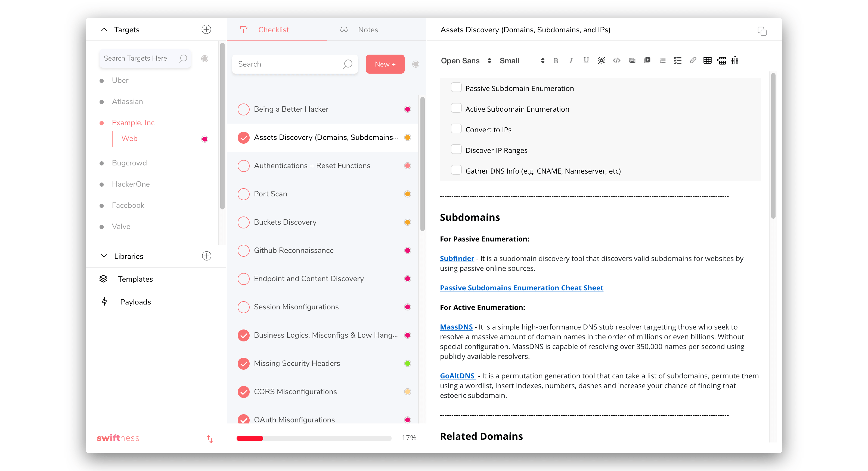
Task: Open the Open Sans font dropdown
Action: coord(466,61)
